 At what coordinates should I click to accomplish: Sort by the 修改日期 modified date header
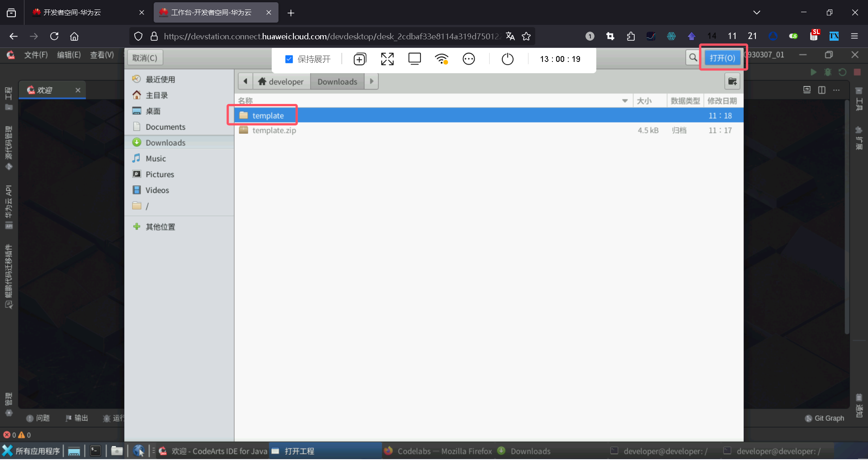pos(722,101)
